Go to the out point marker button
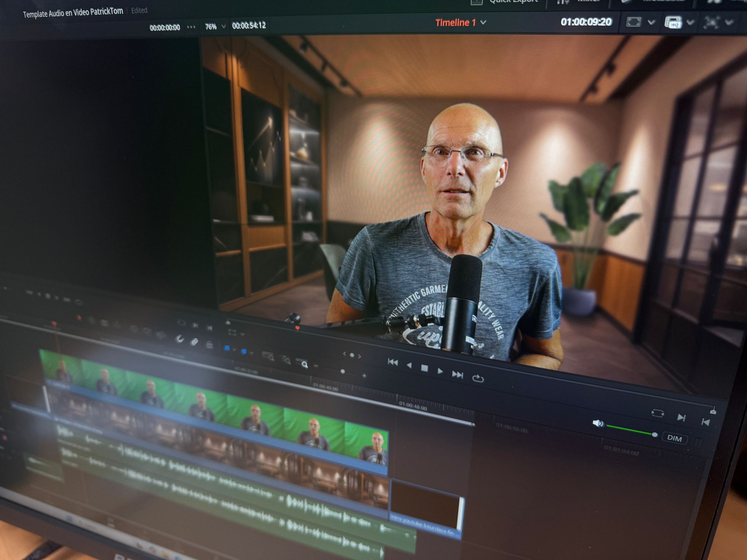The image size is (747, 560). coord(681,417)
